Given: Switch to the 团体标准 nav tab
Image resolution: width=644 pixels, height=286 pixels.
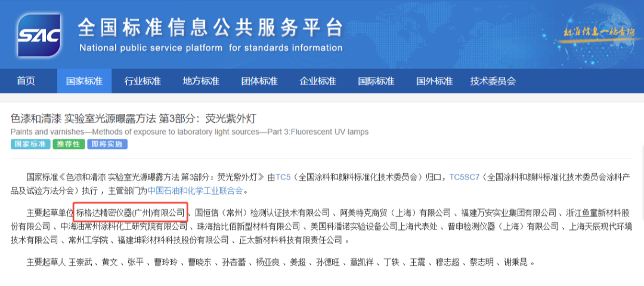Looking at the screenshot, I should point(259,81).
